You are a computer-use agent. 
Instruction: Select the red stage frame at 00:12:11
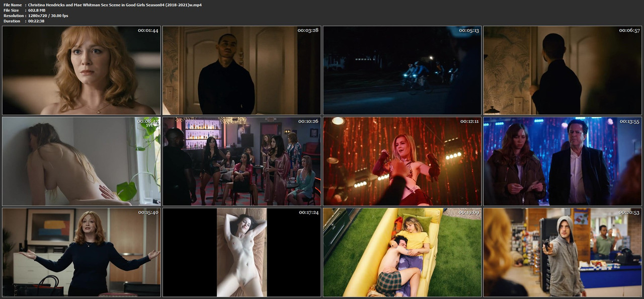[403, 162]
